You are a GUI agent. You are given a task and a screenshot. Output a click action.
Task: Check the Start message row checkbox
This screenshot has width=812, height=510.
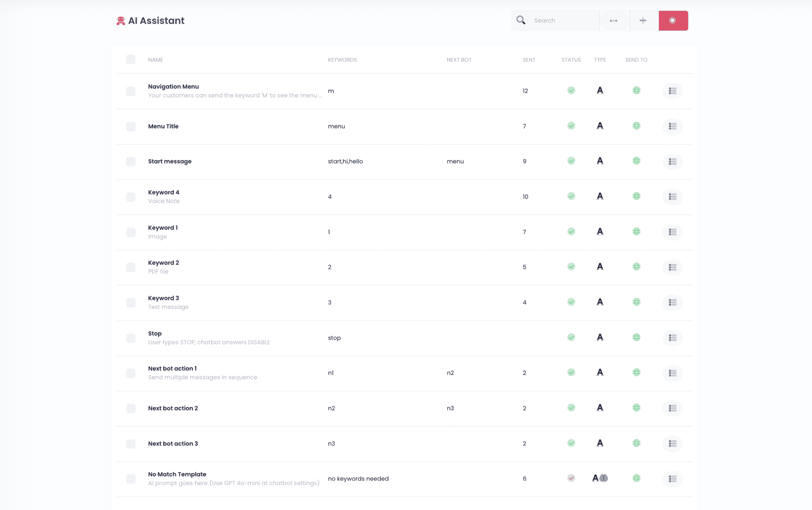pyautogui.click(x=131, y=161)
